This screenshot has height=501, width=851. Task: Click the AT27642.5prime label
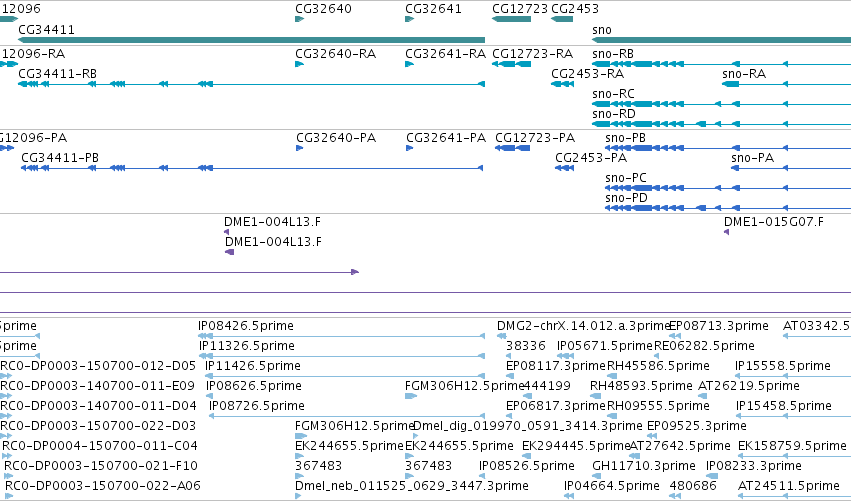click(x=680, y=446)
